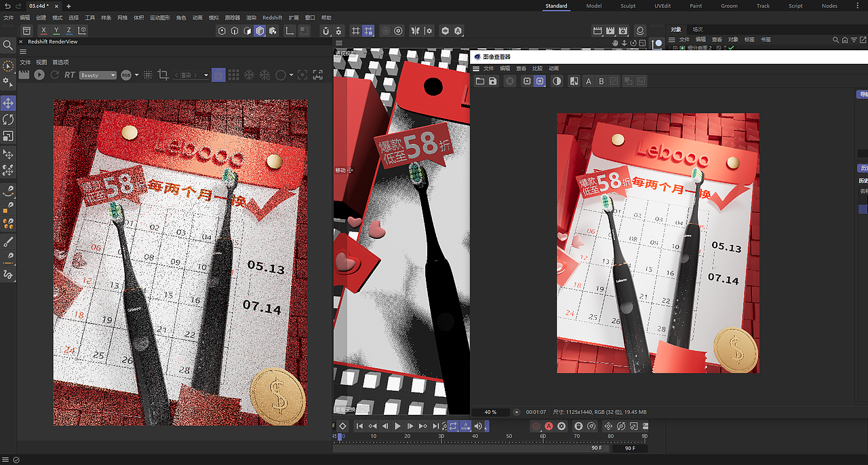Open the edit render settings icon
The image size is (868, 465).
[623, 31]
